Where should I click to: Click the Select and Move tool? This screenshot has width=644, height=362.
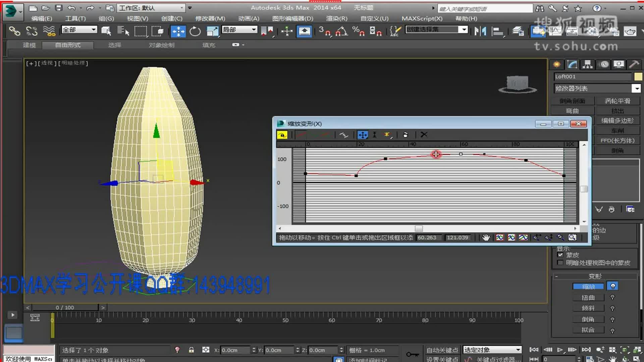coord(178,31)
